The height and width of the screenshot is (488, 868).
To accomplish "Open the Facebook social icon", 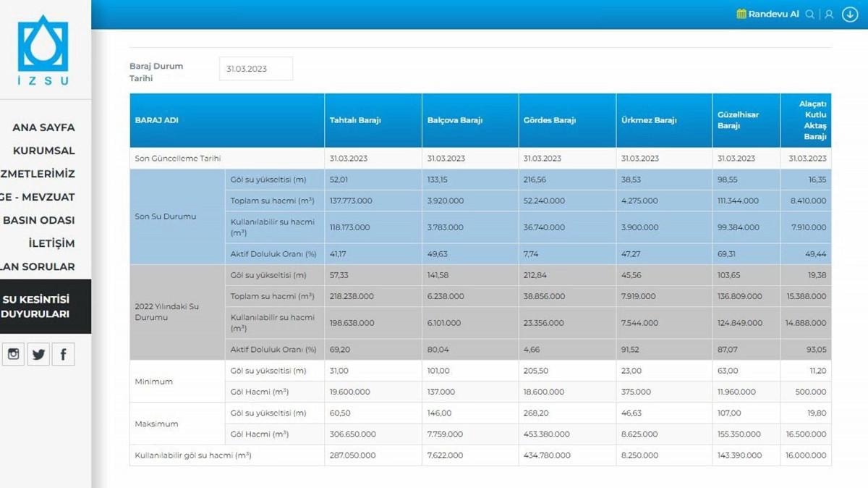I will pos(63,354).
